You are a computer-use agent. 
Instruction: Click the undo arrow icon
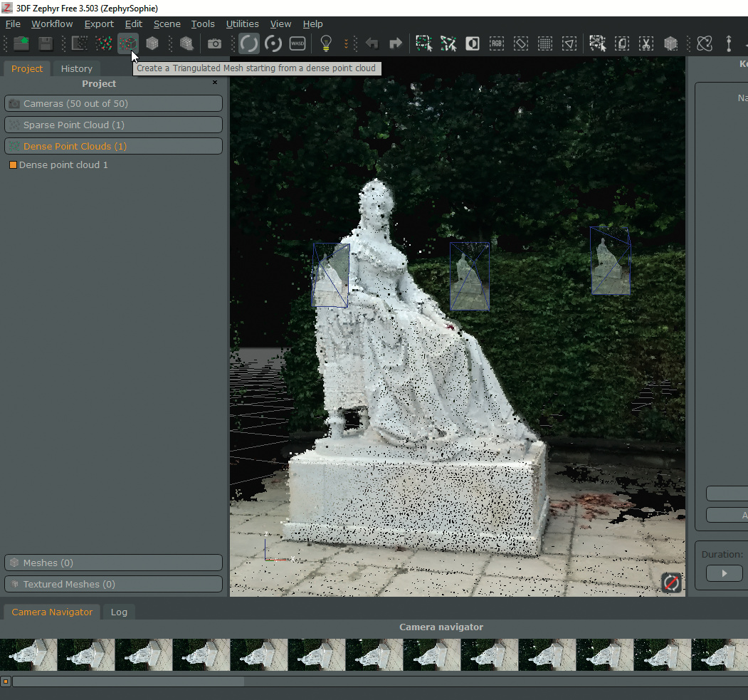[x=371, y=44]
